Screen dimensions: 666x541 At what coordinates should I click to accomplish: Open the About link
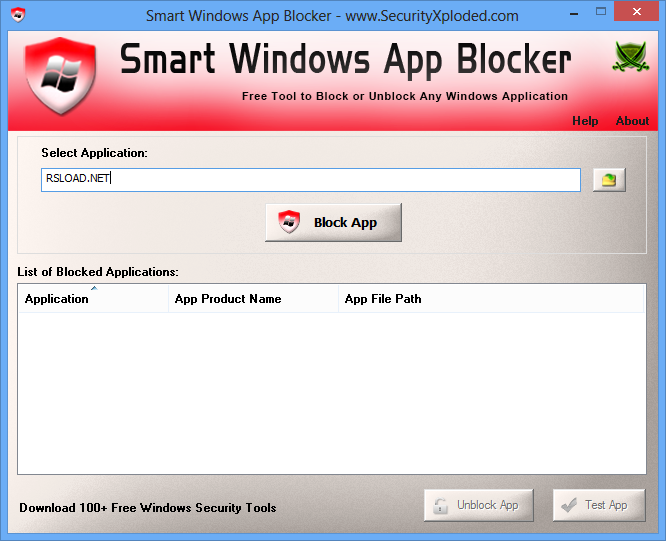[x=632, y=121]
